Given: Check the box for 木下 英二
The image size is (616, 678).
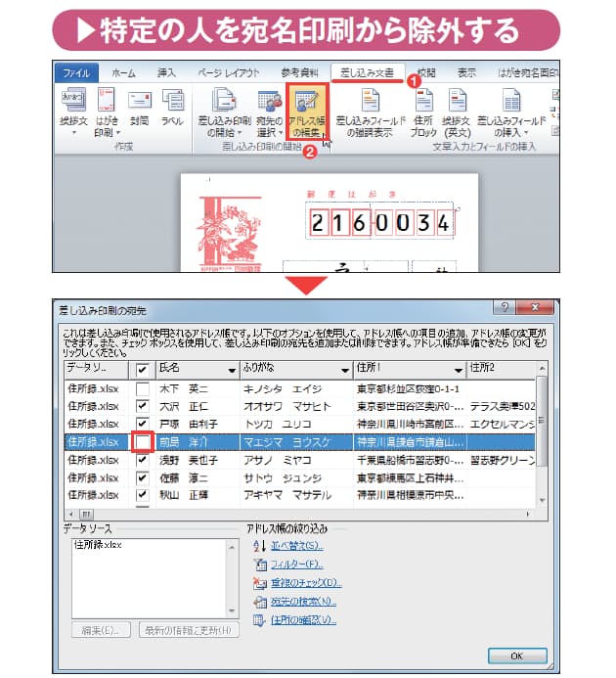Looking at the screenshot, I should click(x=142, y=388).
